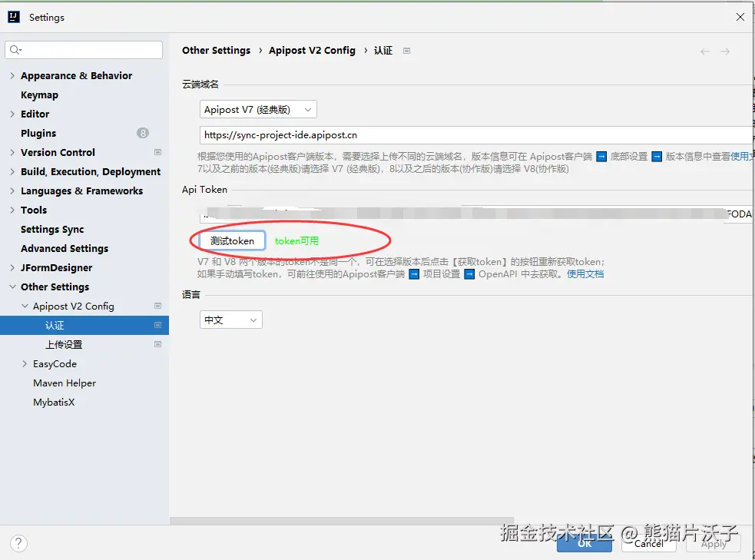Click the Plugins update badge showing 8
Viewport: 755px width, 560px height.
(x=143, y=133)
